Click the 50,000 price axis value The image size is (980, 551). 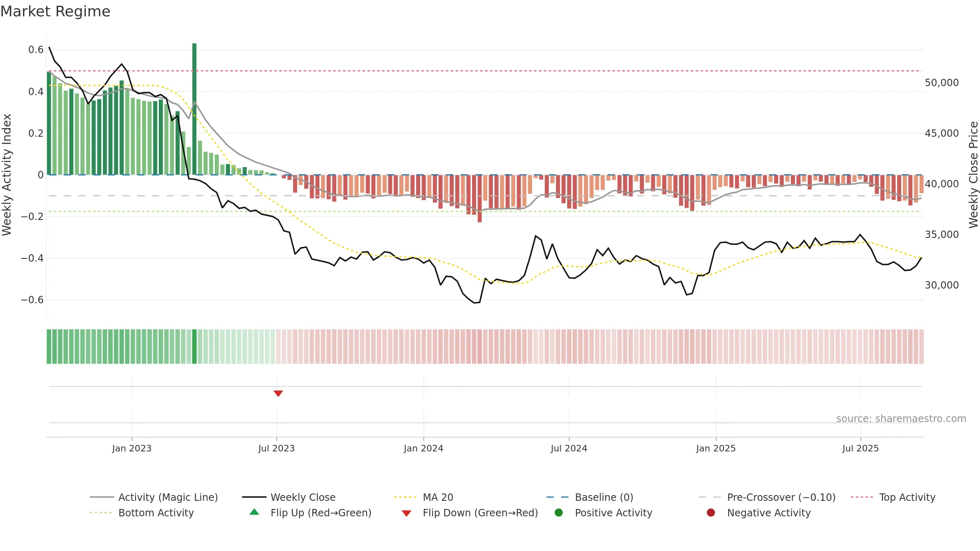[942, 83]
